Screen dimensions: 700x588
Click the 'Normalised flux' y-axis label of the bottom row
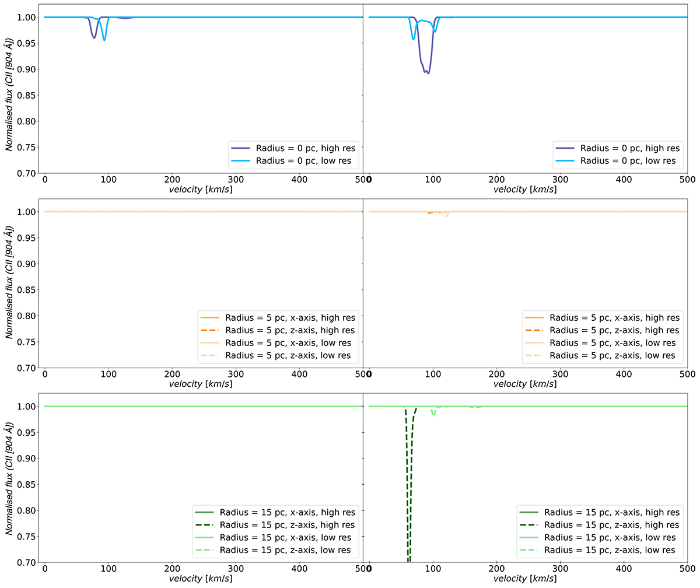coord(10,480)
